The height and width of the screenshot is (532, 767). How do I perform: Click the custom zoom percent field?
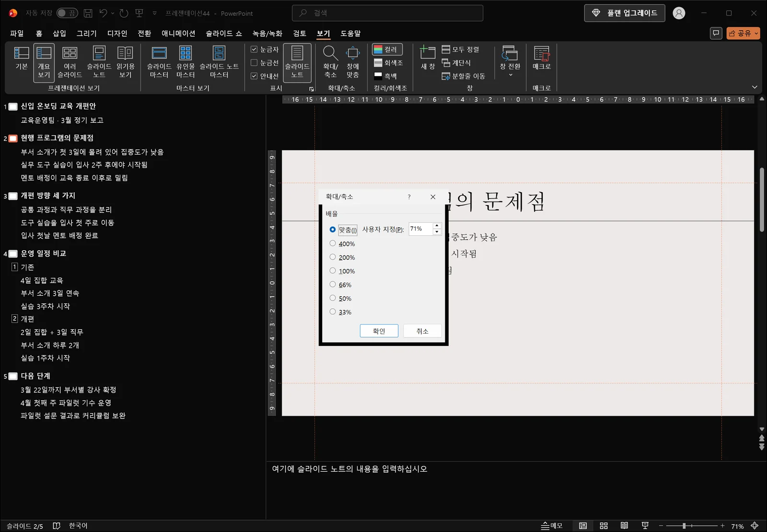[421, 229]
